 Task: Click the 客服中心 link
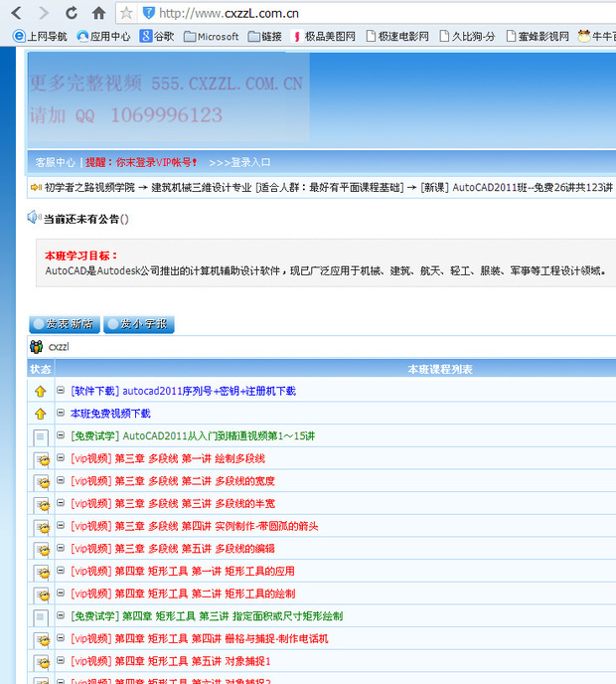55,162
